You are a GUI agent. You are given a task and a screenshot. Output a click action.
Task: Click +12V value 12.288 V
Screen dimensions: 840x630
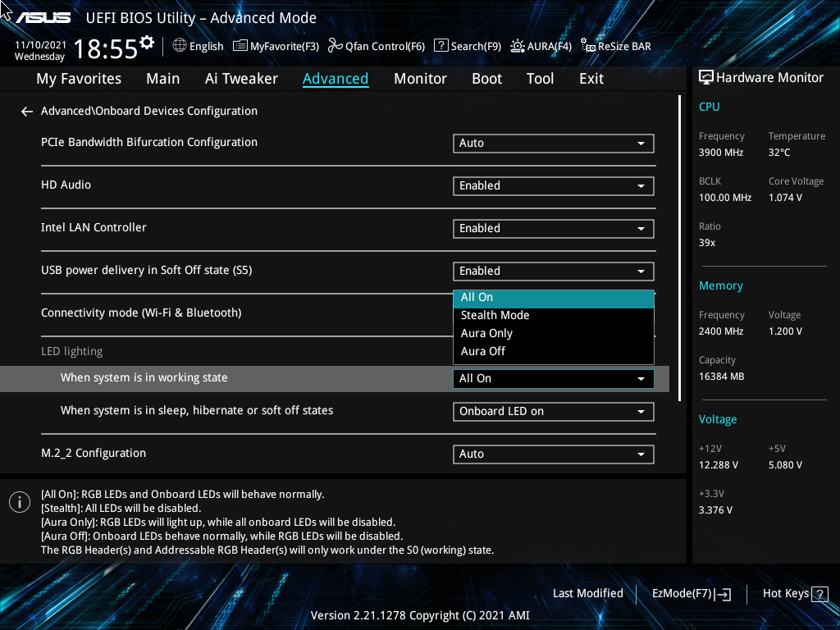click(719, 465)
